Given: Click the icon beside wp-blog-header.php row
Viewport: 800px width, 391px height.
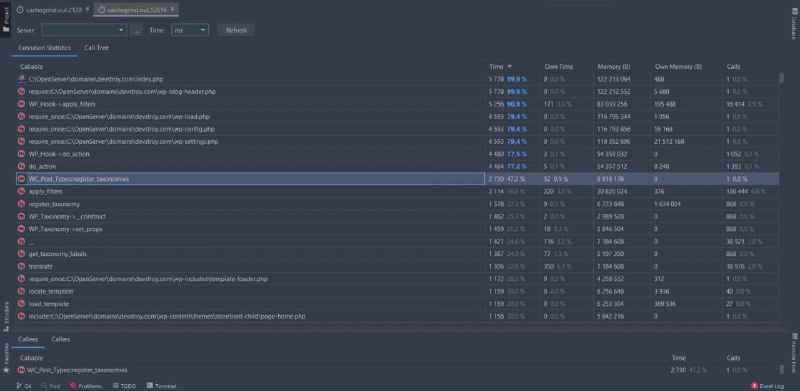Looking at the screenshot, I should [x=21, y=92].
